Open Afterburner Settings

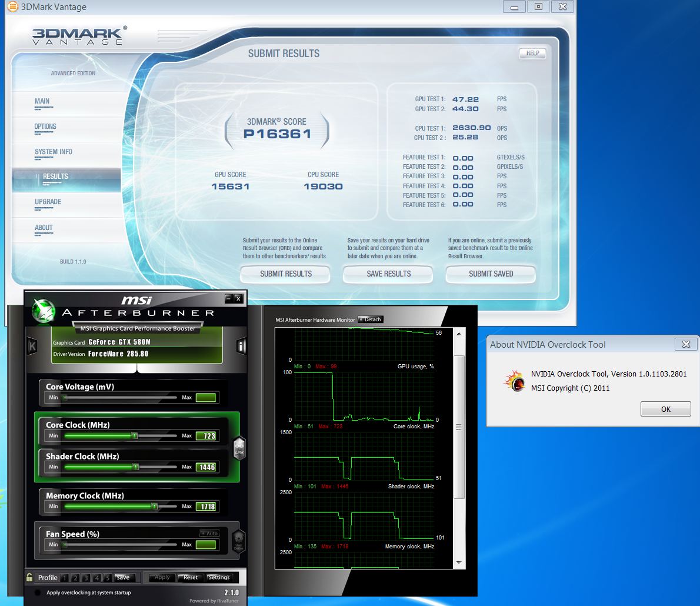click(x=219, y=577)
